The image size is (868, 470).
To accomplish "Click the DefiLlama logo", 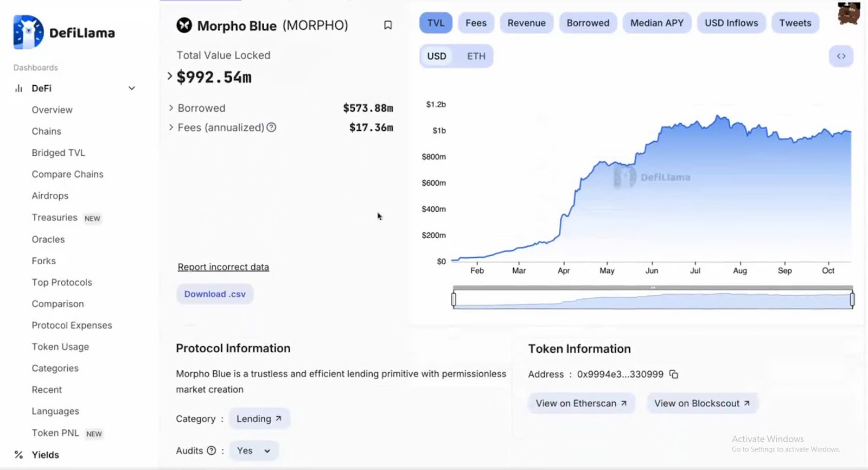I will click(64, 33).
